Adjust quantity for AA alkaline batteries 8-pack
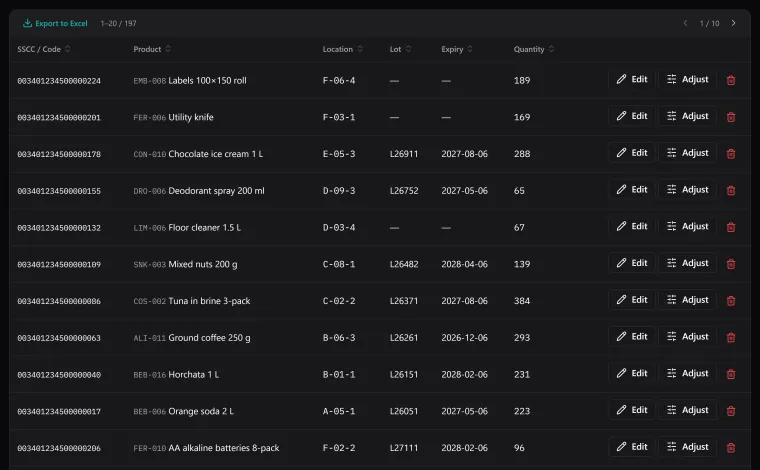 point(687,447)
